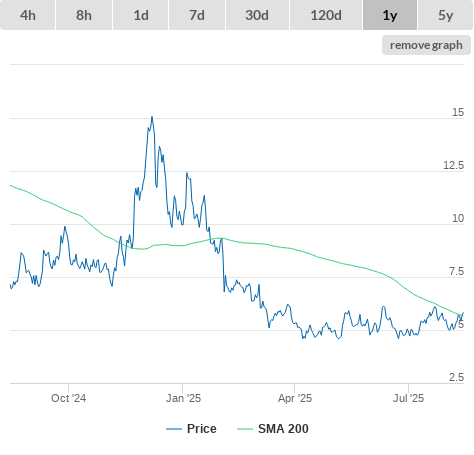Switch to the 8h time range
This screenshot has width=474, height=455.
pos(84,15)
